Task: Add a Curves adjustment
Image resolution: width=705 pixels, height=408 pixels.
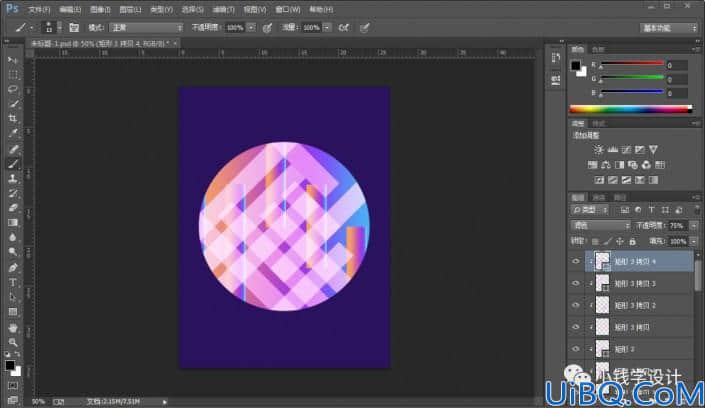Action: (626, 149)
